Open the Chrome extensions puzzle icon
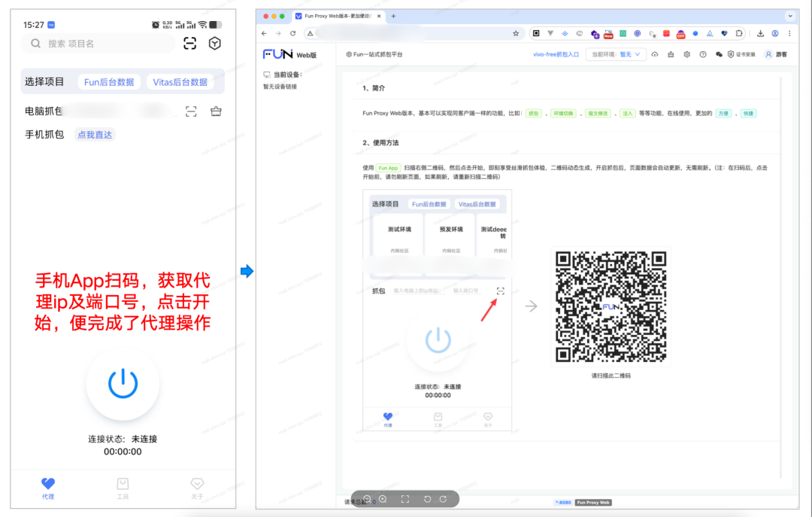This screenshot has width=812, height=517. click(739, 33)
